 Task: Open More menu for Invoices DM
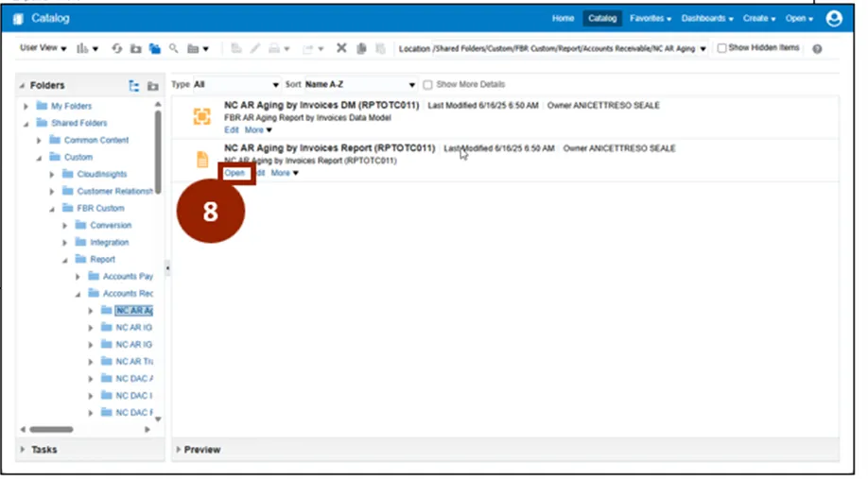(x=258, y=130)
